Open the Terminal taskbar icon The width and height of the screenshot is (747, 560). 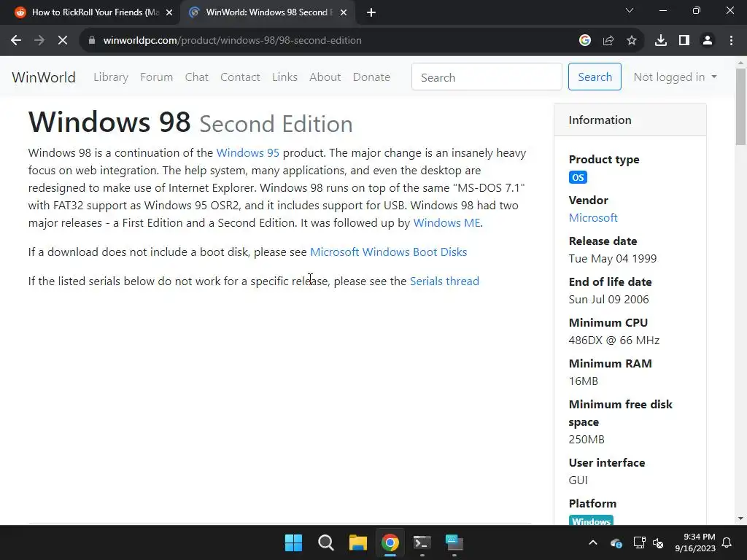point(422,542)
